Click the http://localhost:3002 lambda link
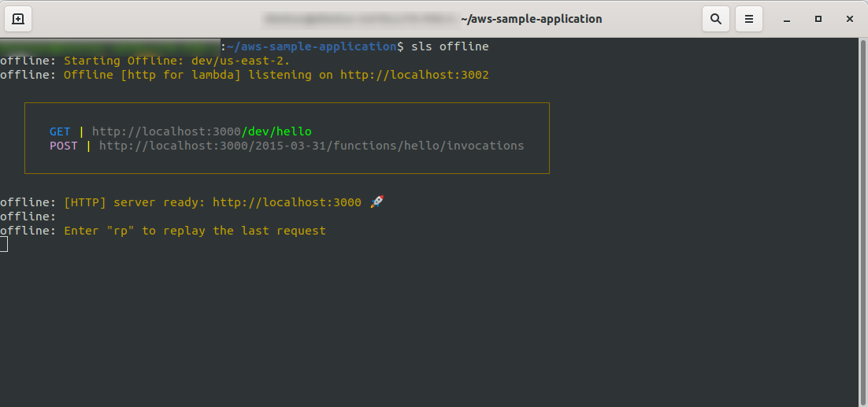 pyautogui.click(x=414, y=76)
